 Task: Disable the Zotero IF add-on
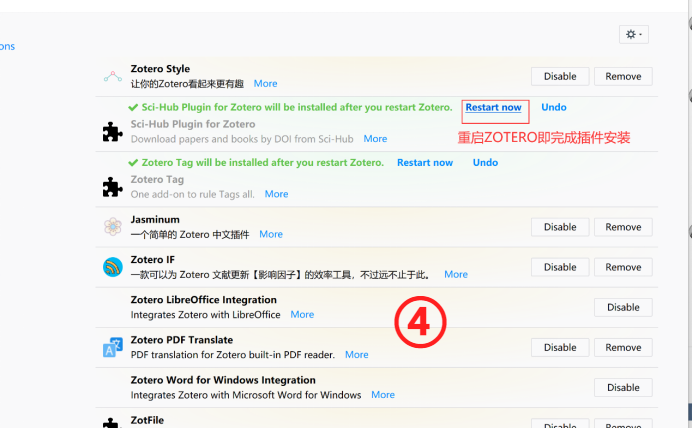[560, 268]
